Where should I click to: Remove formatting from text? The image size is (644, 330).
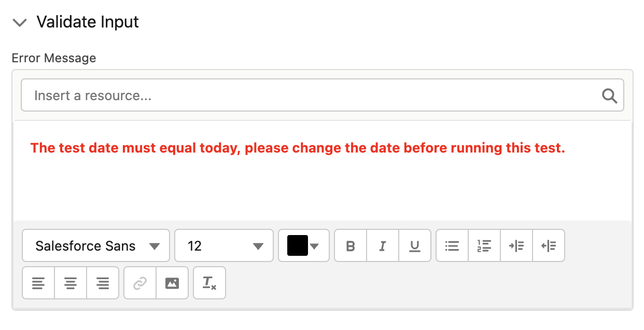209,283
